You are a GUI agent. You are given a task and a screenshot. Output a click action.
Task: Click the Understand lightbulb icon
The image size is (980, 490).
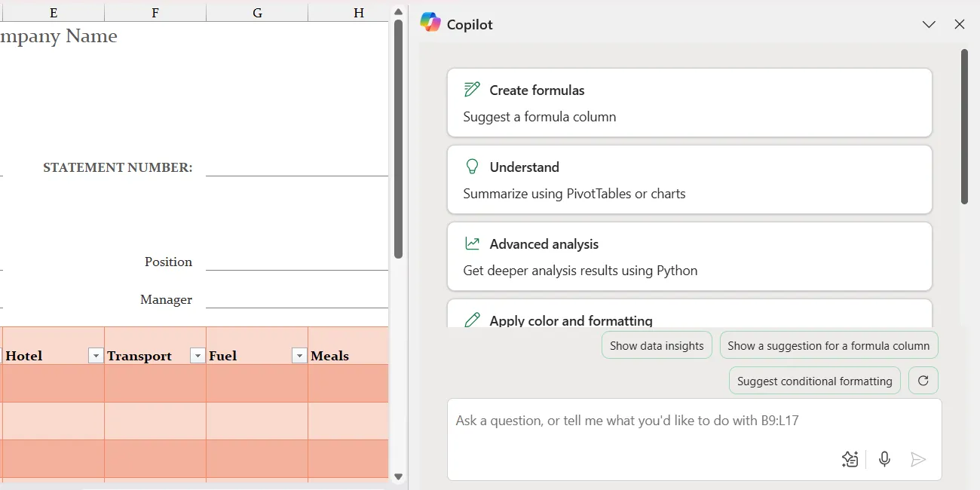(472, 165)
